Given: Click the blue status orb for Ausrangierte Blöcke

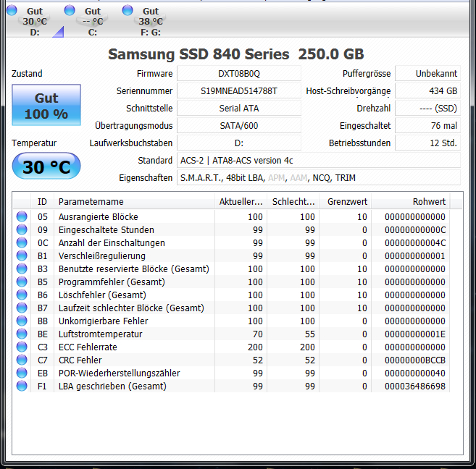Looking at the screenshot, I should (22, 216).
